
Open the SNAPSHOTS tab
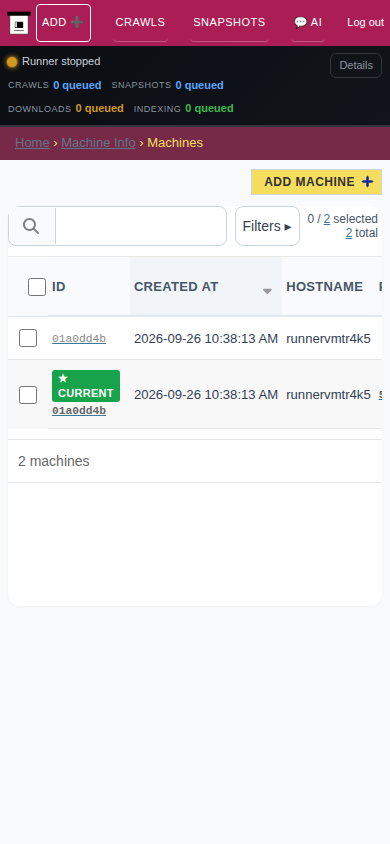pyautogui.click(x=229, y=23)
